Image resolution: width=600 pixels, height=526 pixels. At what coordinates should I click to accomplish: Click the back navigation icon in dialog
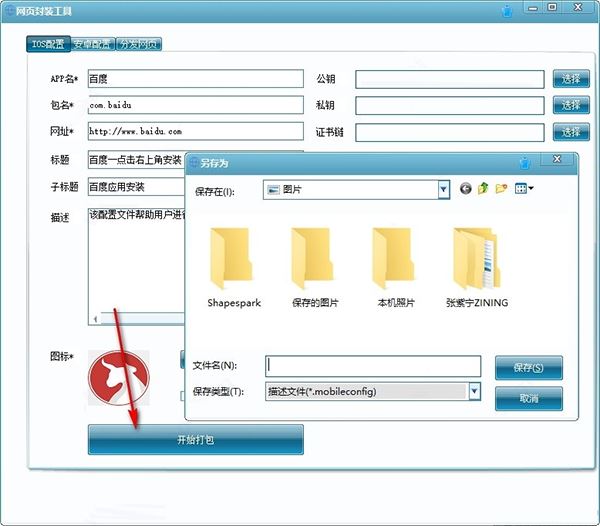point(465,189)
